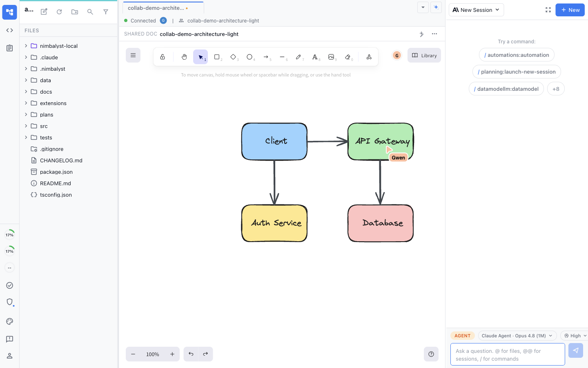Run the planning:launch-new-session command
This screenshot has width=588, height=368.
point(517,72)
